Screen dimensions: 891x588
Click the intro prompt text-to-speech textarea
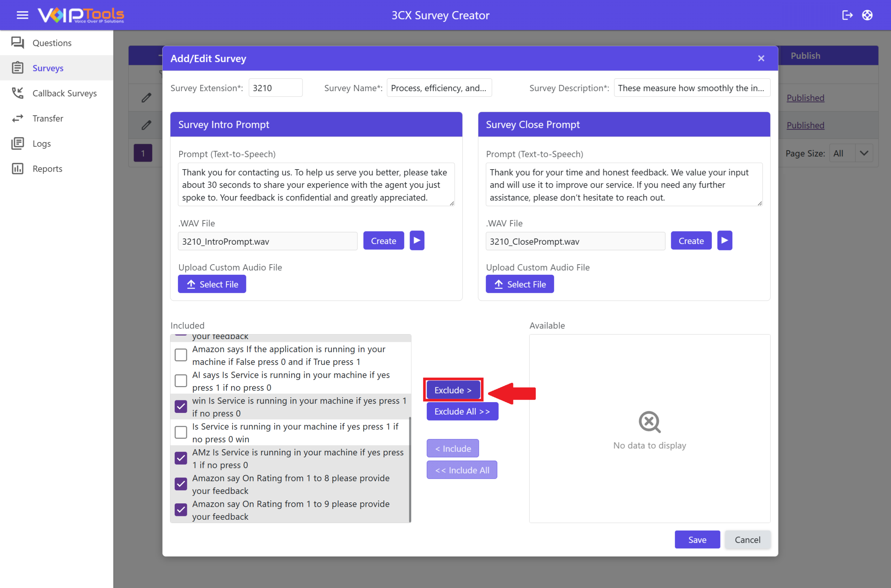(316, 185)
